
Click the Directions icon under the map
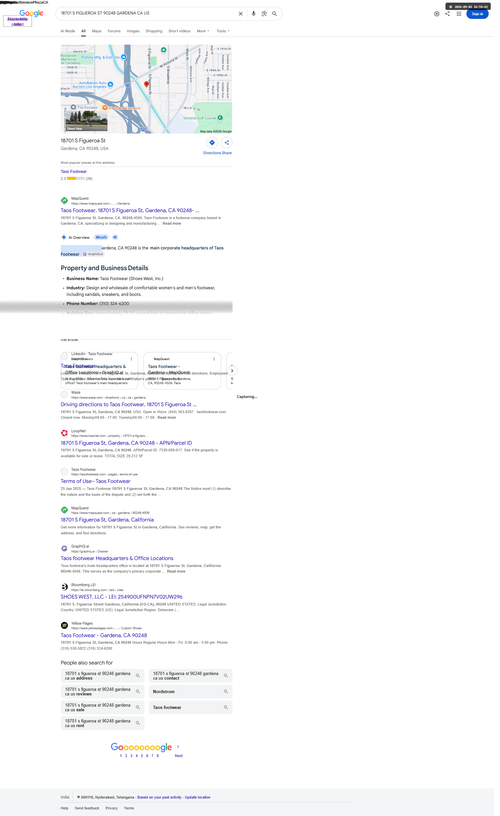tap(212, 143)
